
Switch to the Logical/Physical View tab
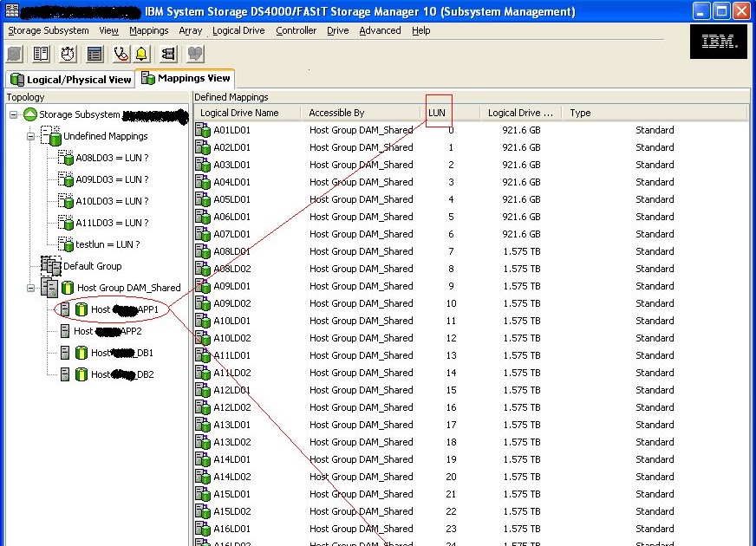pos(69,78)
